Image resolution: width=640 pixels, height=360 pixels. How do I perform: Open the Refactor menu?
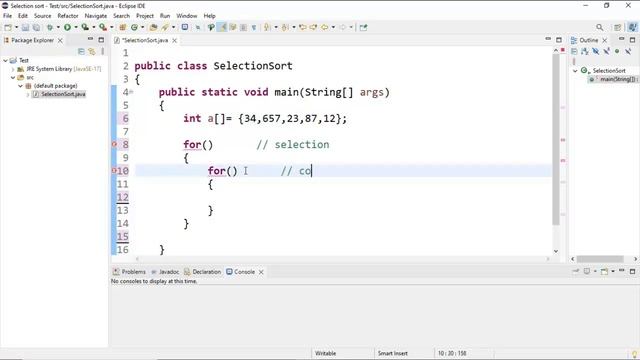point(68,16)
